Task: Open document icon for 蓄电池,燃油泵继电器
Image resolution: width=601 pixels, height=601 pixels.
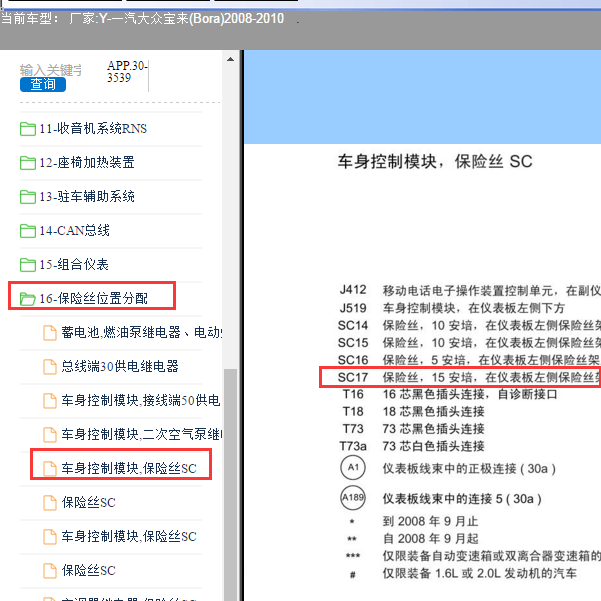Action: (50, 333)
